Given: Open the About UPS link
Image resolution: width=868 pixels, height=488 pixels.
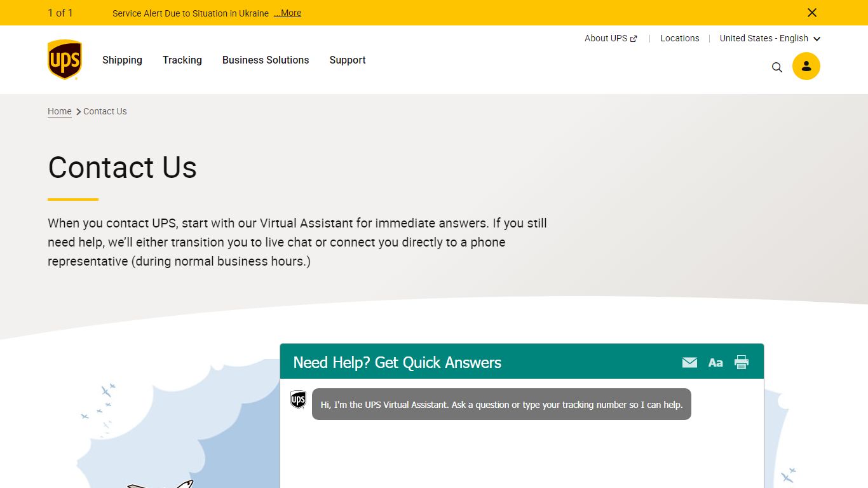Looking at the screenshot, I should click(x=611, y=38).
